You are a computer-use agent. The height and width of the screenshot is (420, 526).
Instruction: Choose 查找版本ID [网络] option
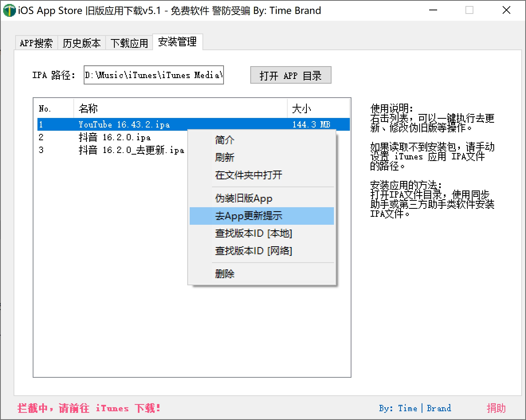click(262, 251)
